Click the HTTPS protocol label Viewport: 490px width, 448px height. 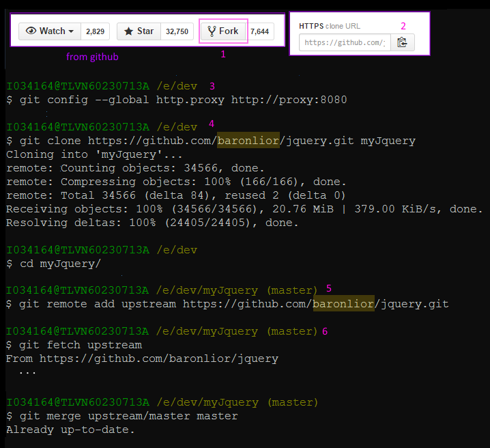tap(311, 26)
